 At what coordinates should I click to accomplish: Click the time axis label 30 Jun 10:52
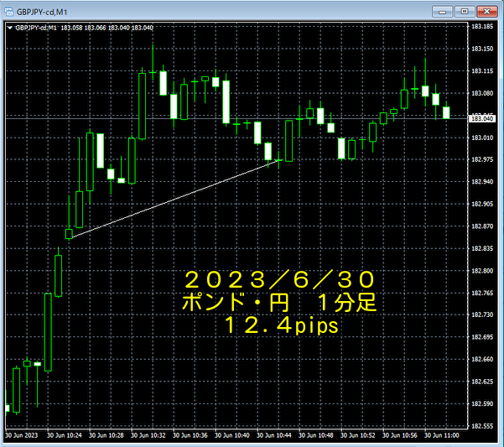pos(358,435)
